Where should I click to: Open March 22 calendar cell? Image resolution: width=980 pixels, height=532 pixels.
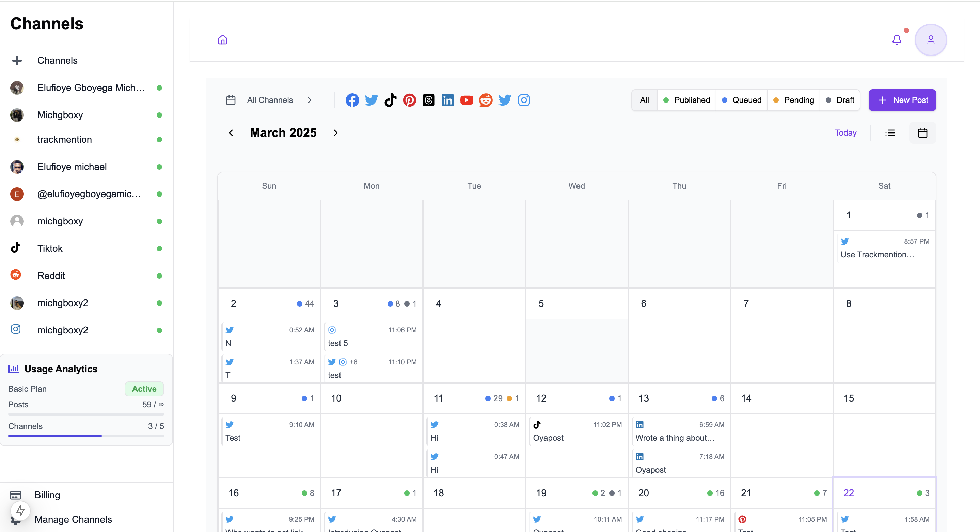tap(885, 505)
